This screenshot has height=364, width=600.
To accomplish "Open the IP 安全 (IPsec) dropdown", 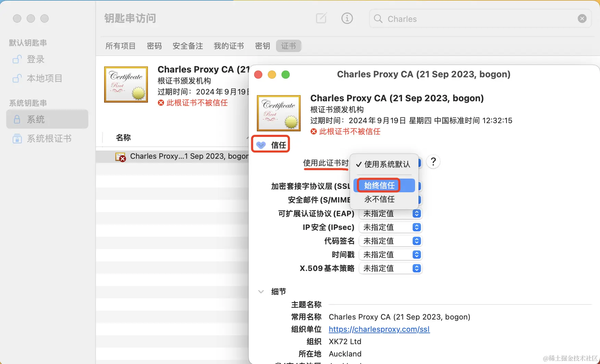I will tap(390, 227).
